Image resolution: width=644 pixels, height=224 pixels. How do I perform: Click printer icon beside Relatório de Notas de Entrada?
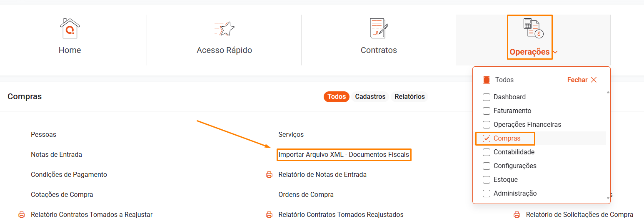click(269, 175)
